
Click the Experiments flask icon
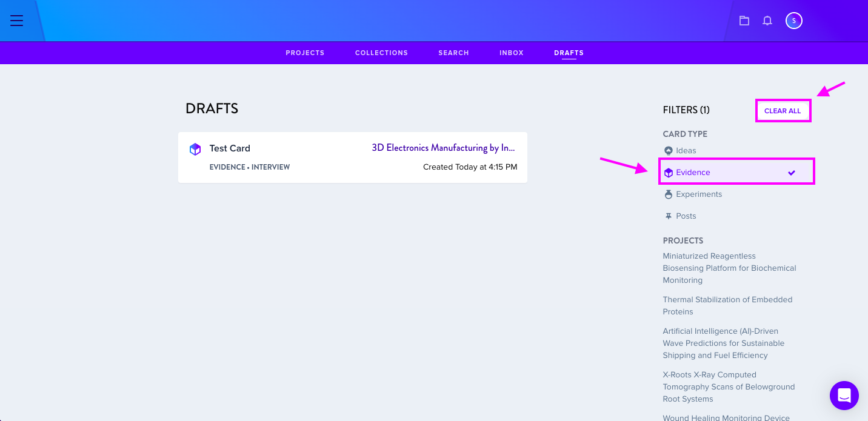click(x=669, y=194)
